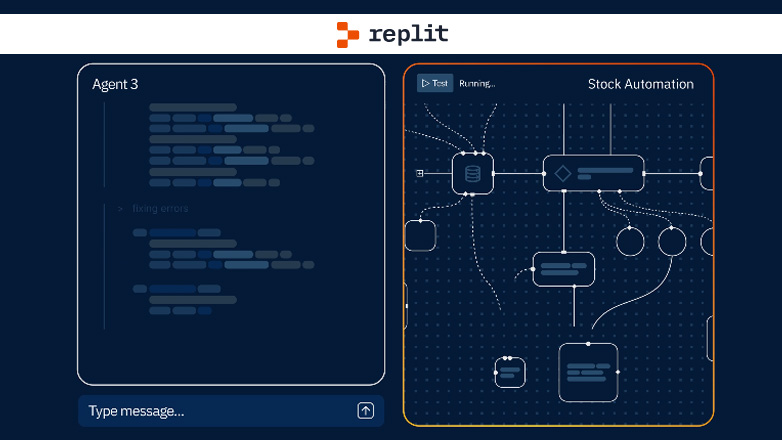Screen dimensions: 782x440
Task: Select the diamond decision node
Action: (x=593, y=173)
